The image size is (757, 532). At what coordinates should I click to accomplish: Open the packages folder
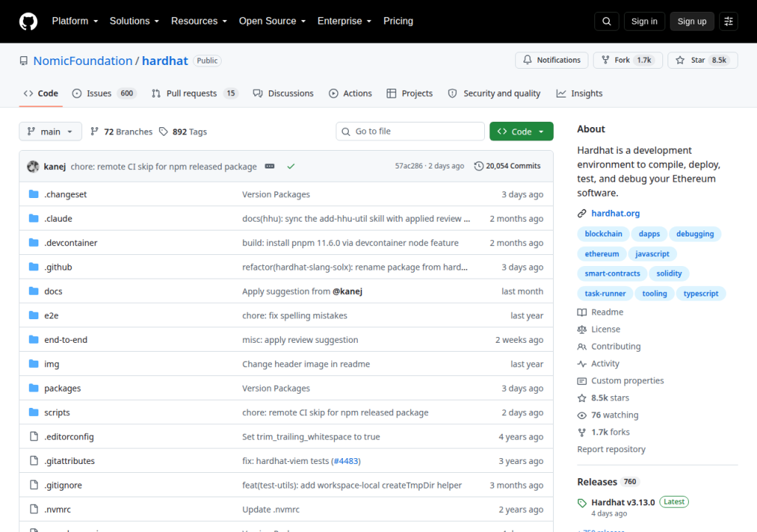pyautogui.click(x=62, y=388)
